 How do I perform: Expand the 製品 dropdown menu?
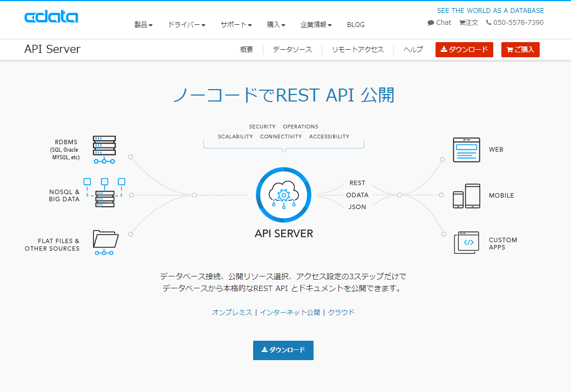[x=144, y=24]
